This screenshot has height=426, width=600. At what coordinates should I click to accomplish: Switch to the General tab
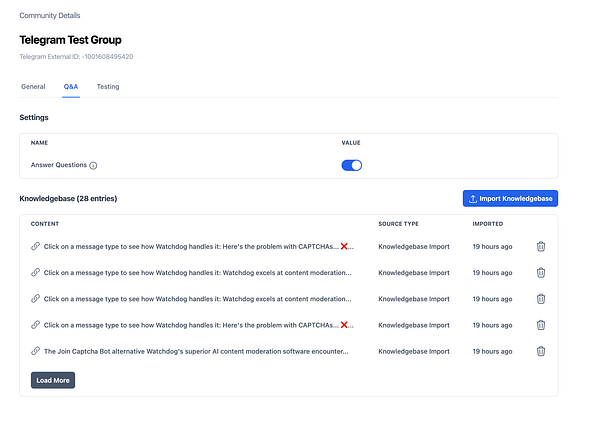33,87
